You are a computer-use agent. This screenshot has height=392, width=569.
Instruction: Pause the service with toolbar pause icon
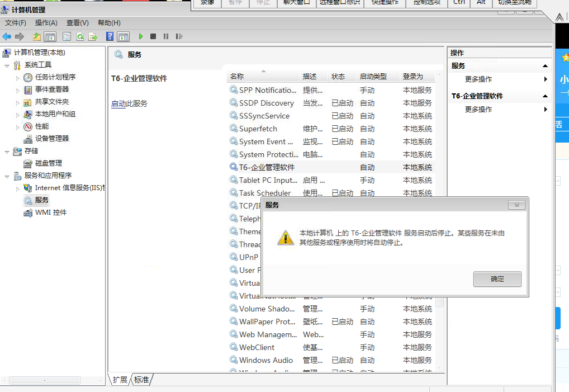point(166,36)
